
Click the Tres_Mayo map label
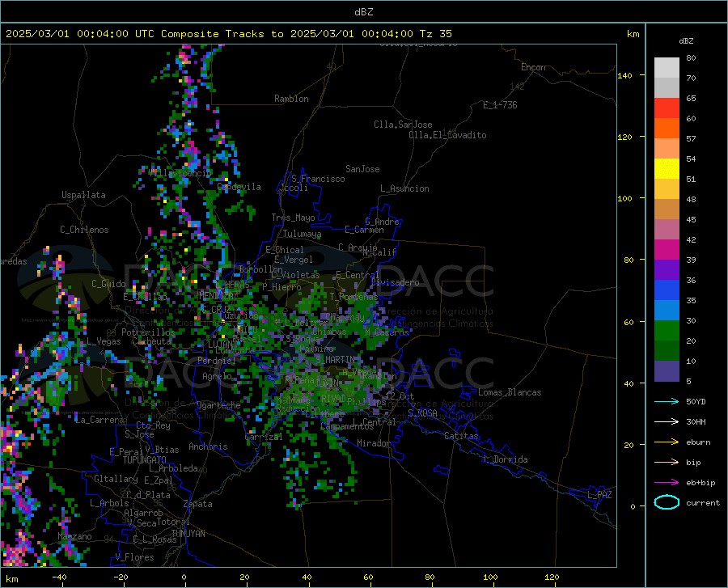[x=293, y=218]
